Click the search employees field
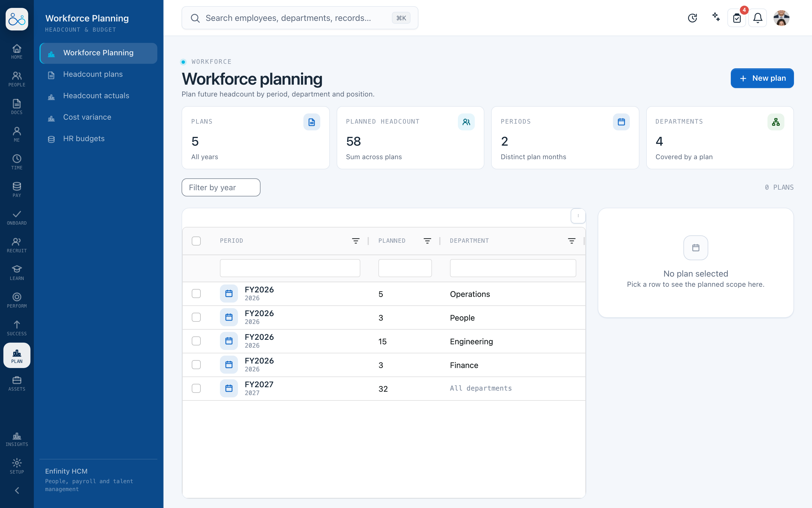 [300, 18]
